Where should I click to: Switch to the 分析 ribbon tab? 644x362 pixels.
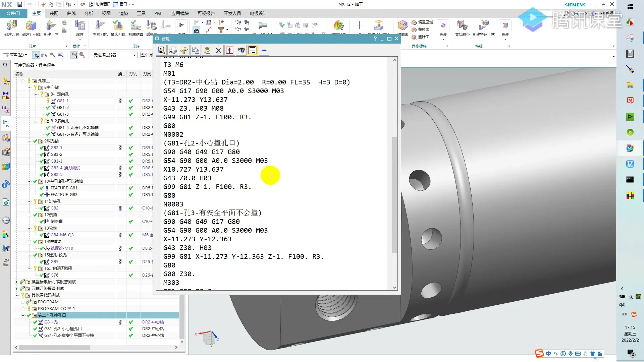(89, 13)
